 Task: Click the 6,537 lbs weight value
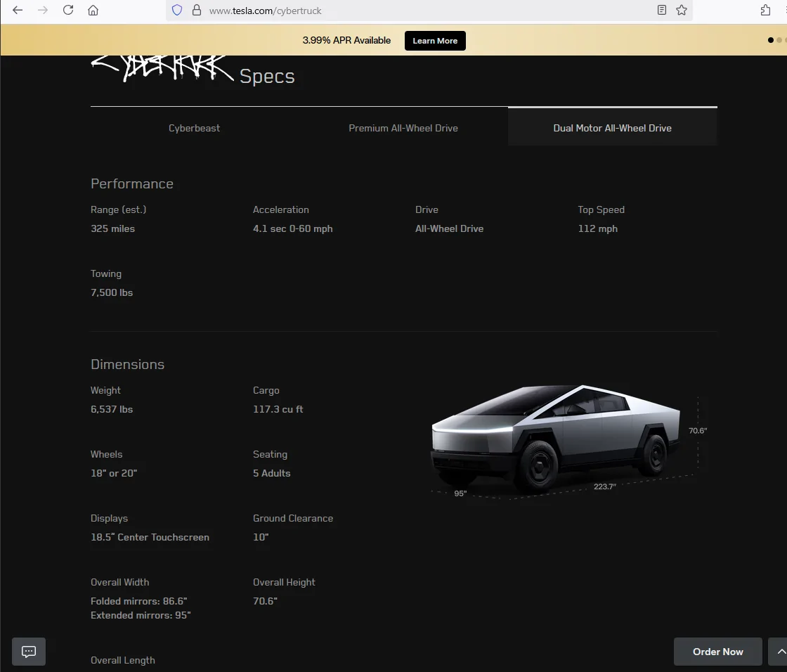coord(112,409)
